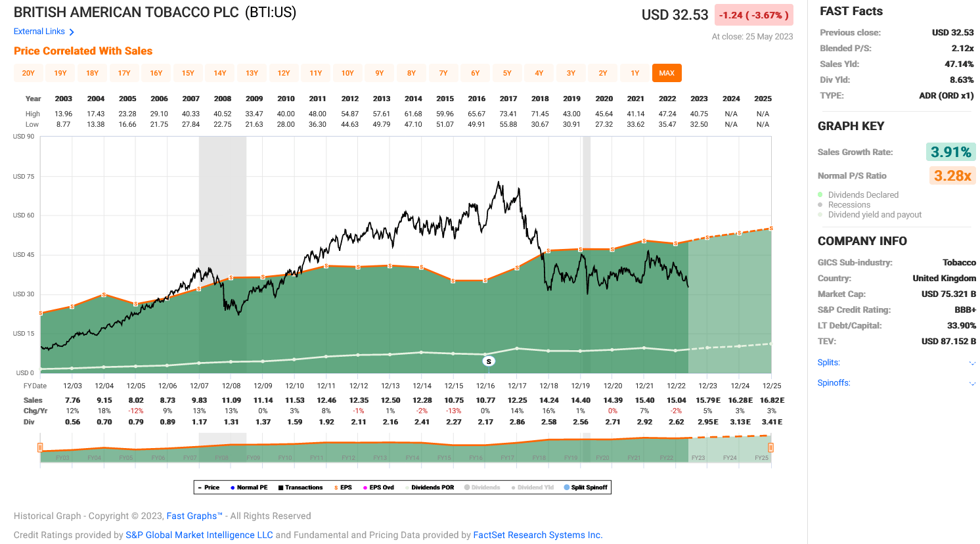Viewport: 980px width, 544px height.
Task: Enable the greyed Dividend Yld legend item
Action: coord(532,487)
